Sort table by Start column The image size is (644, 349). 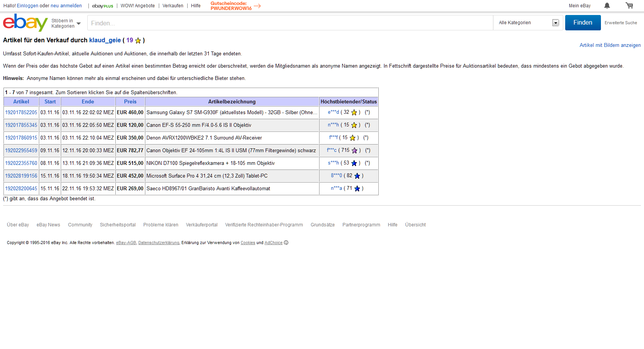[50, 101]
